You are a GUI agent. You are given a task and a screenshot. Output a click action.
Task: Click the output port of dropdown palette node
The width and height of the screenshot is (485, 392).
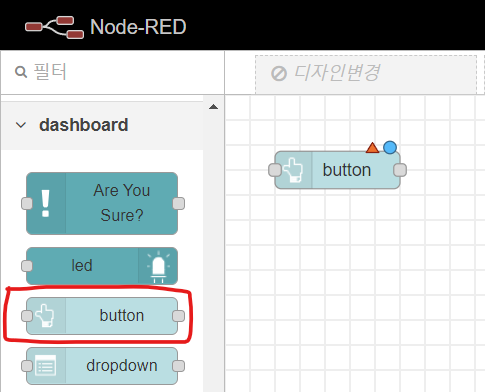click(179, 366)
